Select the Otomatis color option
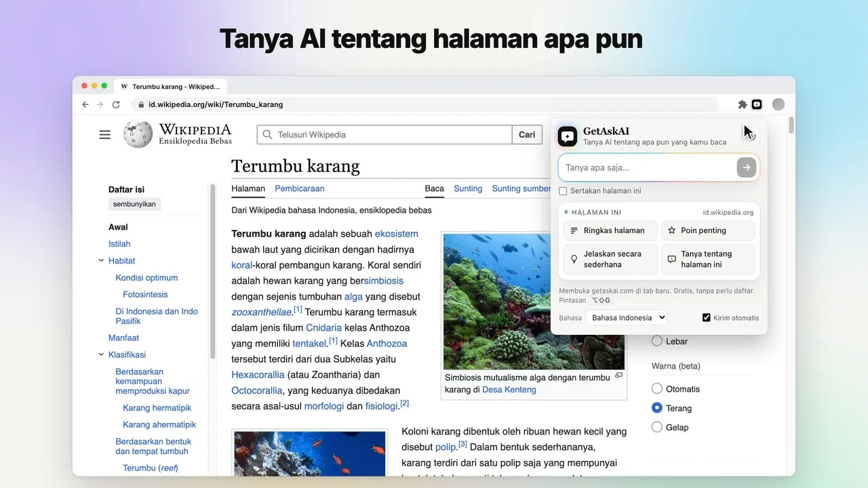The height and width of the screenshot is (488, 868). click(x=656, y=388)
